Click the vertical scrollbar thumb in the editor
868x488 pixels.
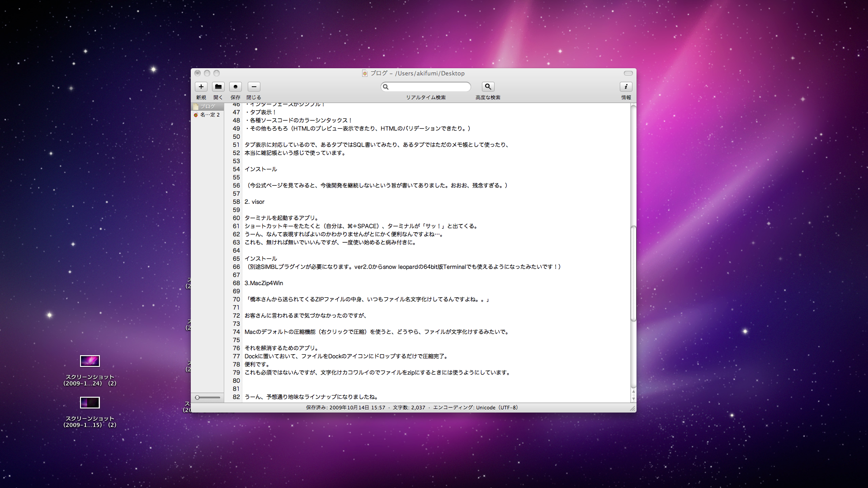pos(633,273)
